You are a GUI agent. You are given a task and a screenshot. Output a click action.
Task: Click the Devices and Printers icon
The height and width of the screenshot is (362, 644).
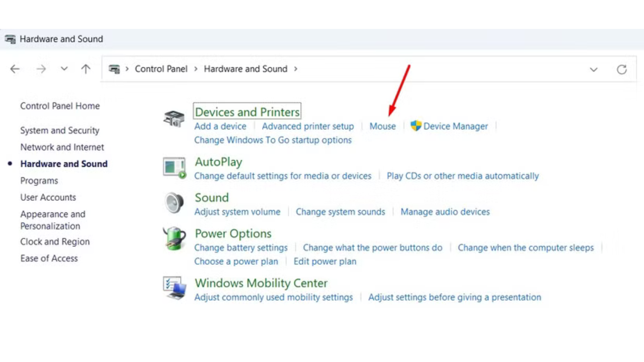174,119
